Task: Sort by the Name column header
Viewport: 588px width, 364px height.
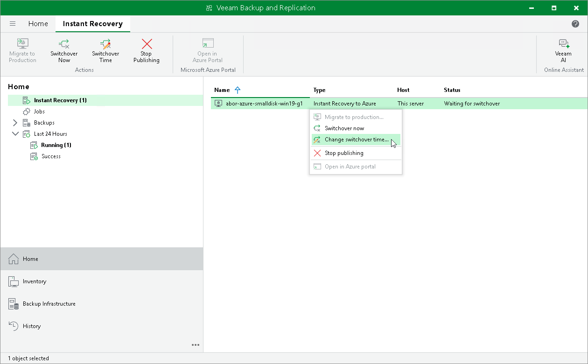Action: (x=222, y=90)
